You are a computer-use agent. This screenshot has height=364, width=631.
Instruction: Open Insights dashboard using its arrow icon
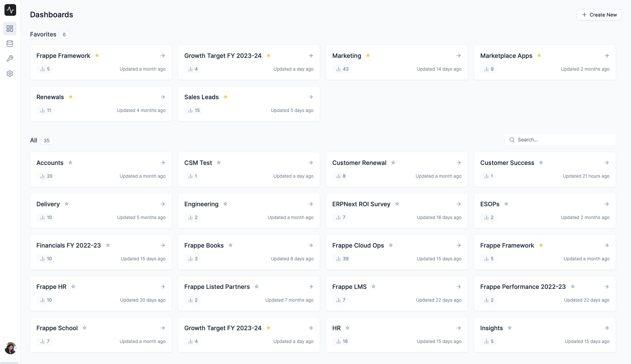(606, 328)
